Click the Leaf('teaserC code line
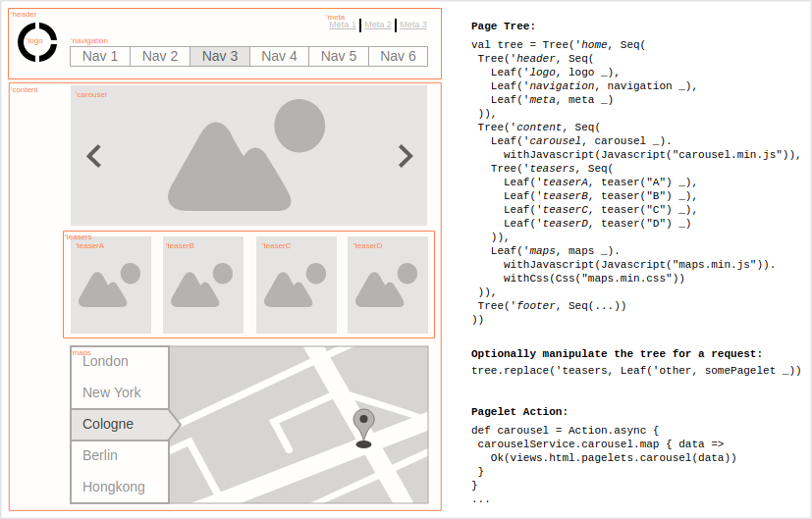812x519 pixels. pyautogui.click(x=600, y=210)
